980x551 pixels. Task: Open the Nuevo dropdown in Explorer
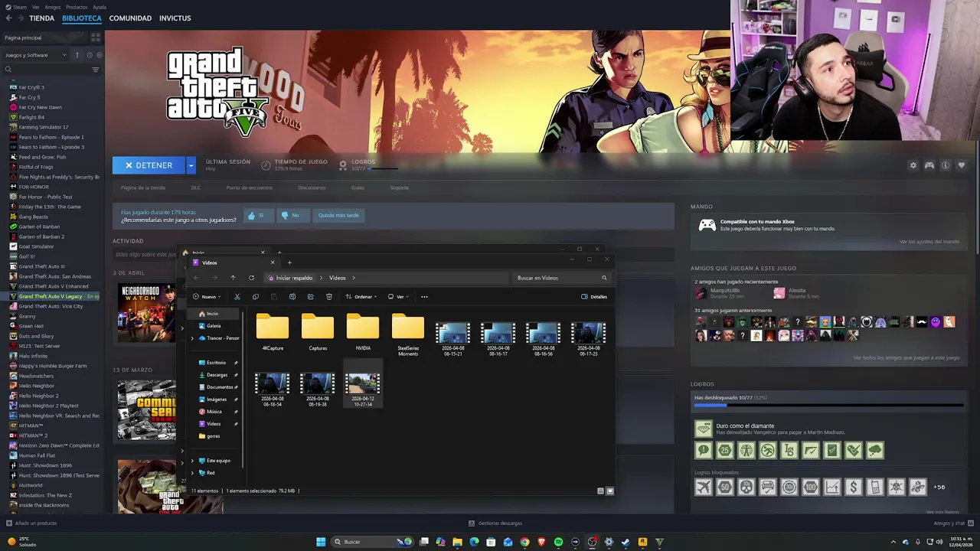coord(207,297)
